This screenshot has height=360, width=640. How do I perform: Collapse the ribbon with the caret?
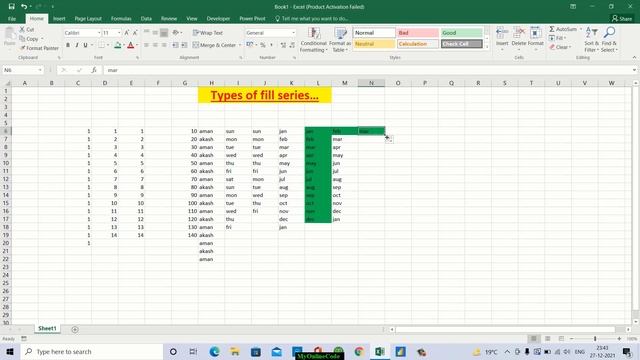click(x=634, y=58)
